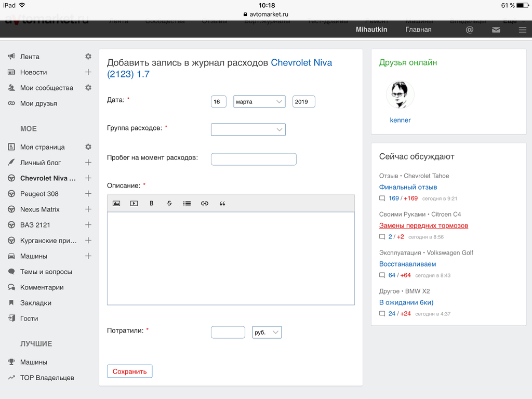The image size is (532, 399).
Task: Open Мои сообщества settings gear
Action: pos(88,87)
